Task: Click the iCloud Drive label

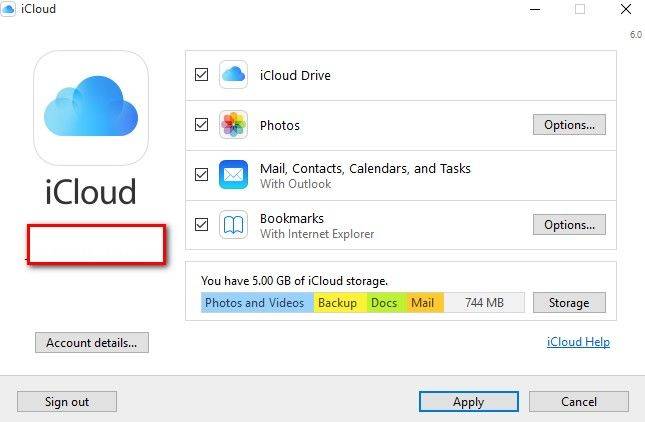Action: pyautogui.click(x=295, y=75)
